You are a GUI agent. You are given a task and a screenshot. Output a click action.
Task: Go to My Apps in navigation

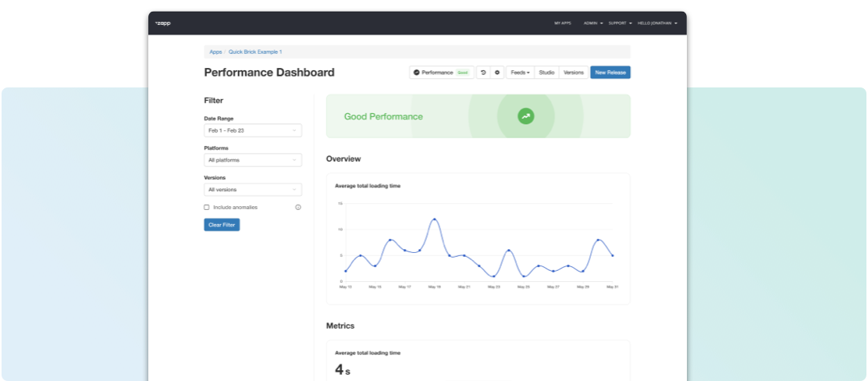tap(562, 23)
